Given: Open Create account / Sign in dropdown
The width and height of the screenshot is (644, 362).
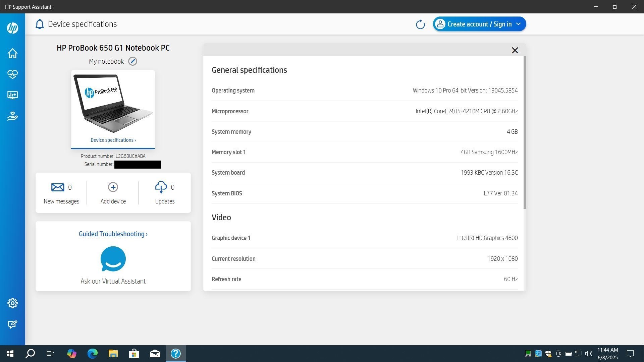Looking at the screenshot, I should click(x=479, y=24).
